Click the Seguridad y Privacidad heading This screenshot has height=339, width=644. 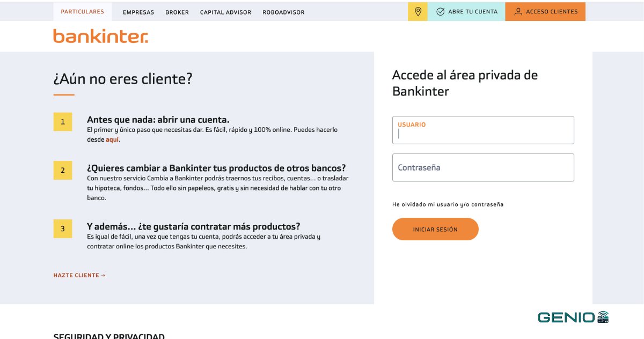pyautogui.click(x=109, y=336)
